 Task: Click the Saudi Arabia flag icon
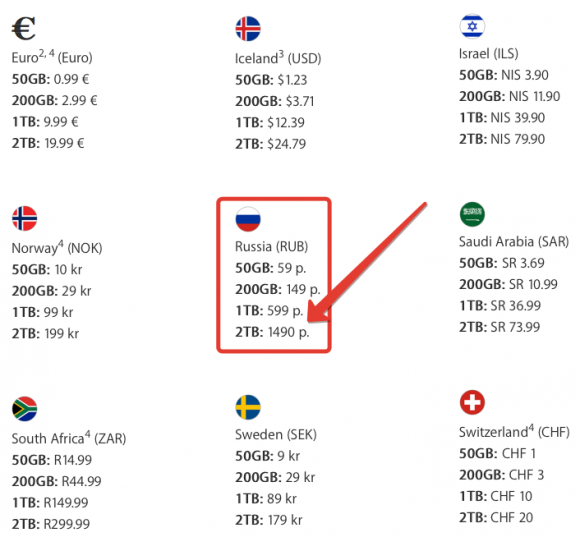(472, 215)
